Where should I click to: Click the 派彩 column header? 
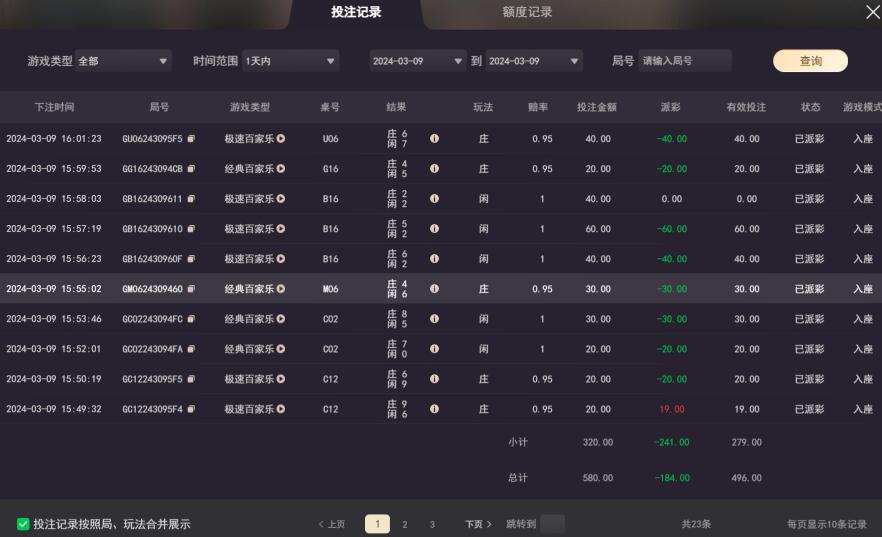click(670, 107)
